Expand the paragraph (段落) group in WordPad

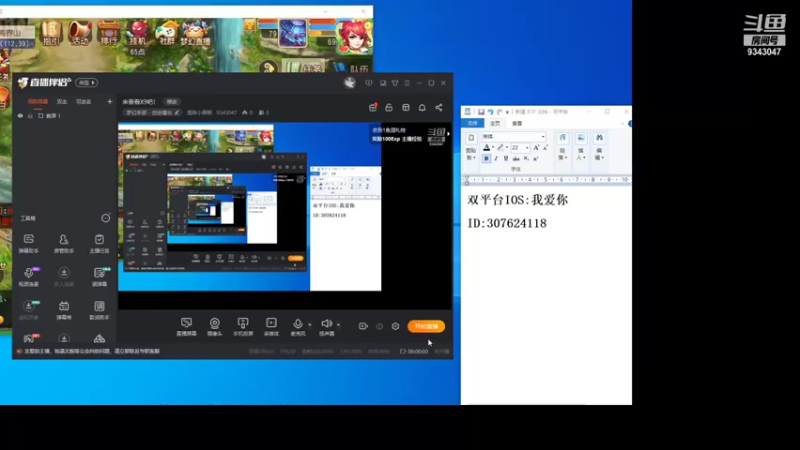562,148
